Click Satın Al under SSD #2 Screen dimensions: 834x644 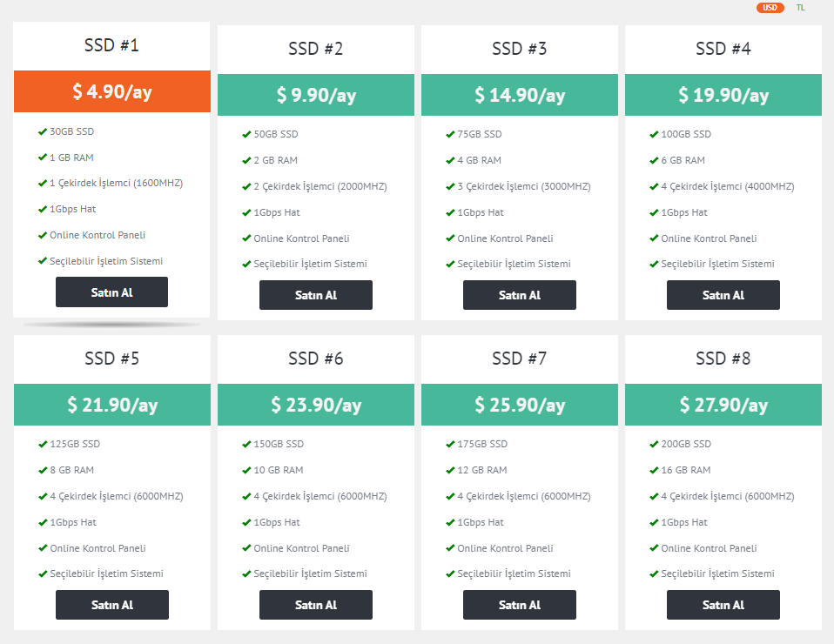[316, 295]
